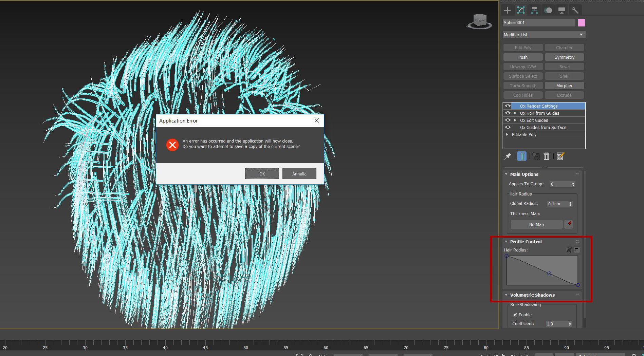Viewport: 644px width, 356px height.
Task: Open the Utilities wrench tab
Action: coord(575,10)
